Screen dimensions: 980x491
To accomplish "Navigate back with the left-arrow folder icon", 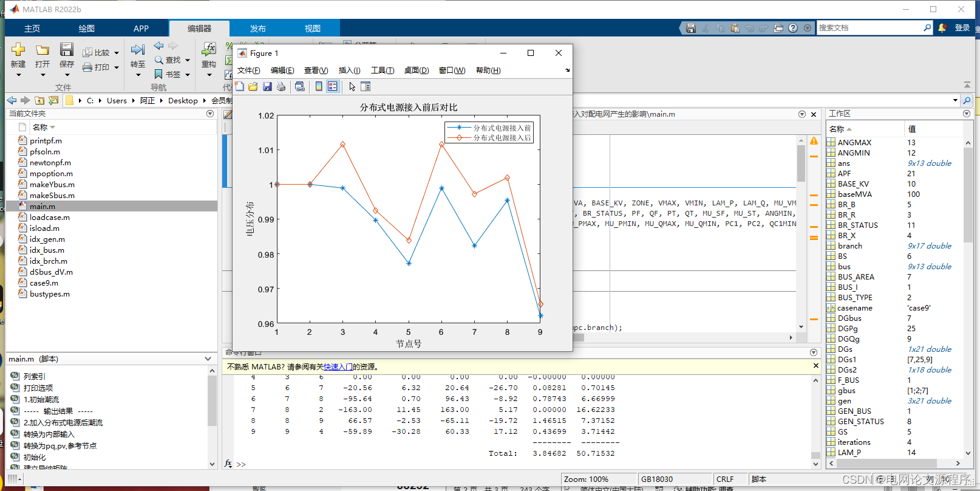I will (x=12, y=100).
